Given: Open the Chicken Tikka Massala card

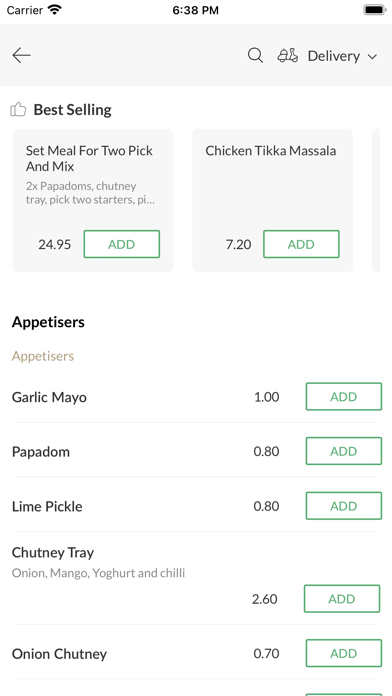Looking at the screenshot, I should [x=273, y=201].
